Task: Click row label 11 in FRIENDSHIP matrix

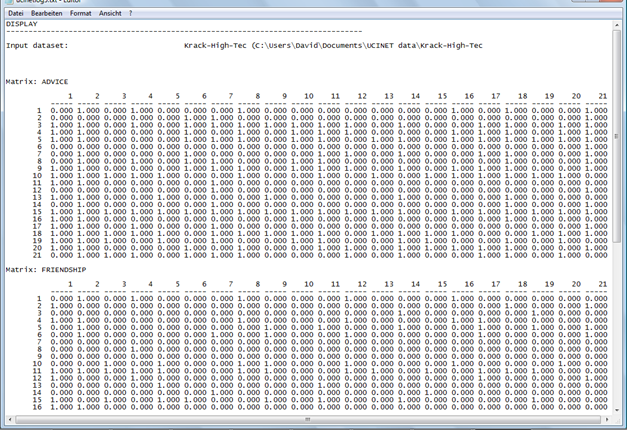Action: (x=37, y=371)
